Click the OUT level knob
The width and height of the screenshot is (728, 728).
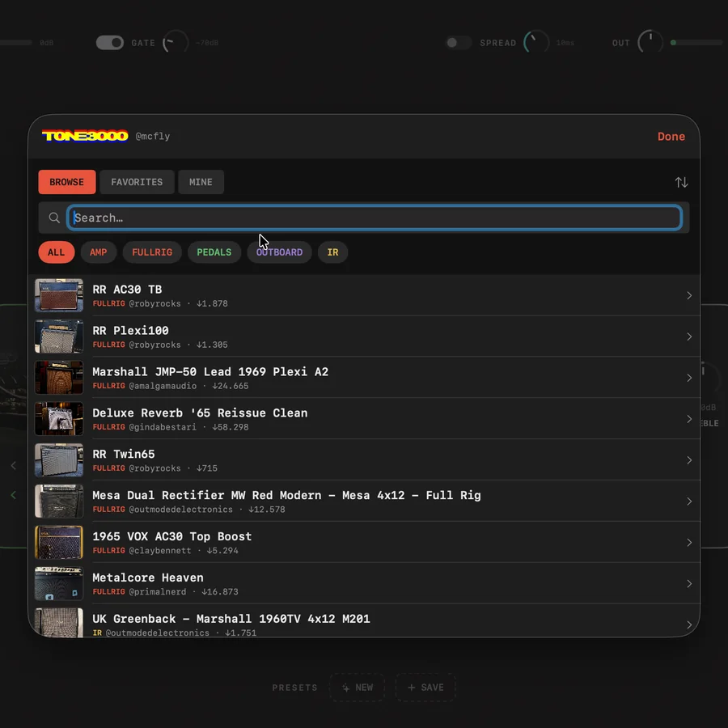click(x=650, y=43)
